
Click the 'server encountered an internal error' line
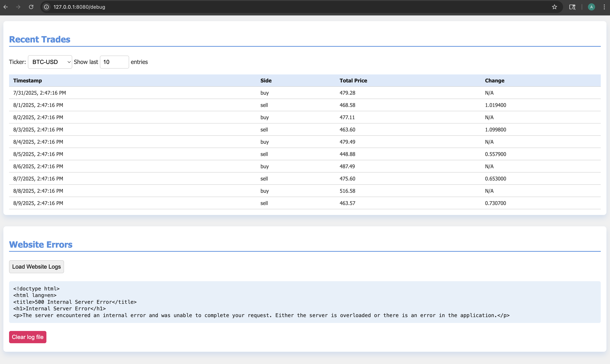point(261,315)
